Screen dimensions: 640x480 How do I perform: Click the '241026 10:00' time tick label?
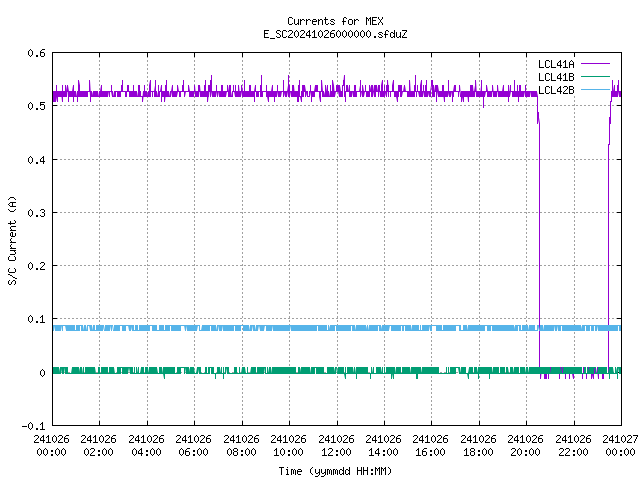click(288, 446)
